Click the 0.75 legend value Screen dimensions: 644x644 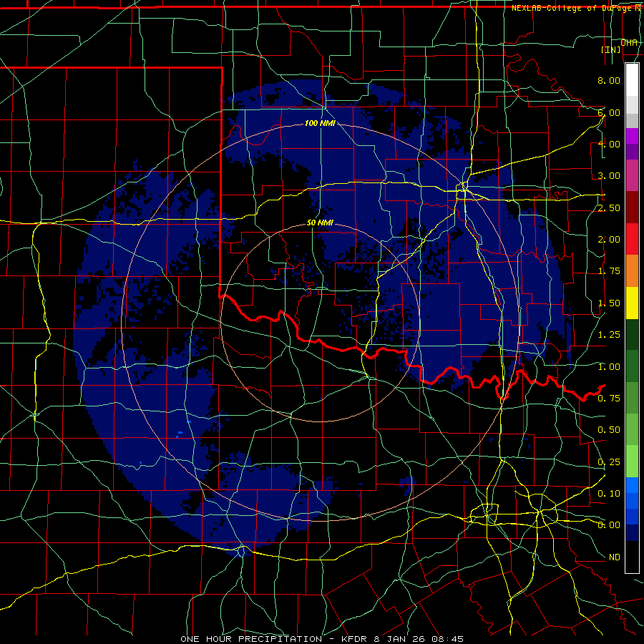(609, 399)
